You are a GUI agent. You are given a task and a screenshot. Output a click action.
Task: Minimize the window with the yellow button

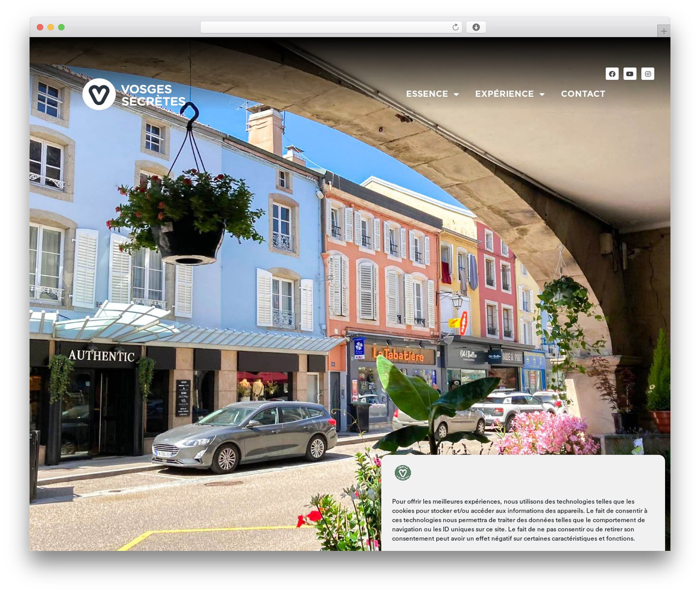tap(50, 27)
